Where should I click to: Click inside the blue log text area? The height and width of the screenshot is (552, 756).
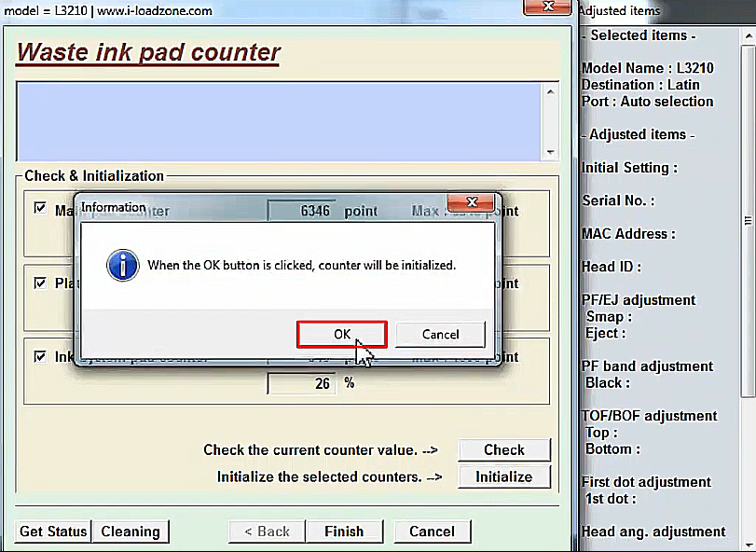[280, 121]
